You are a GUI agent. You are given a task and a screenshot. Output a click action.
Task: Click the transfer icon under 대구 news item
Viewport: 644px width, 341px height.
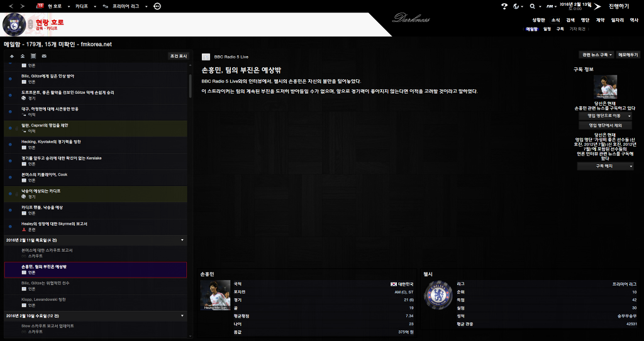pyautogui.click(x=24, y=115)
